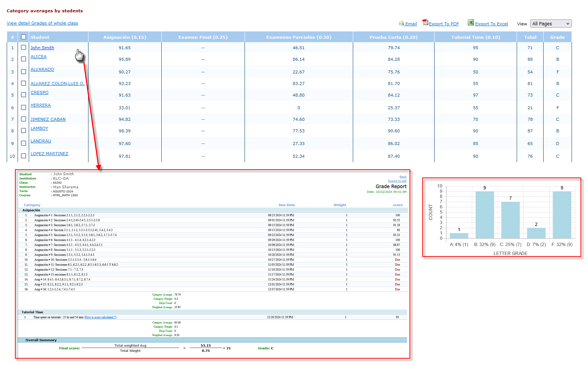Click Back link in Grade Report
The height and width of the screenshot is (365, 588).
tap(403, 177)
